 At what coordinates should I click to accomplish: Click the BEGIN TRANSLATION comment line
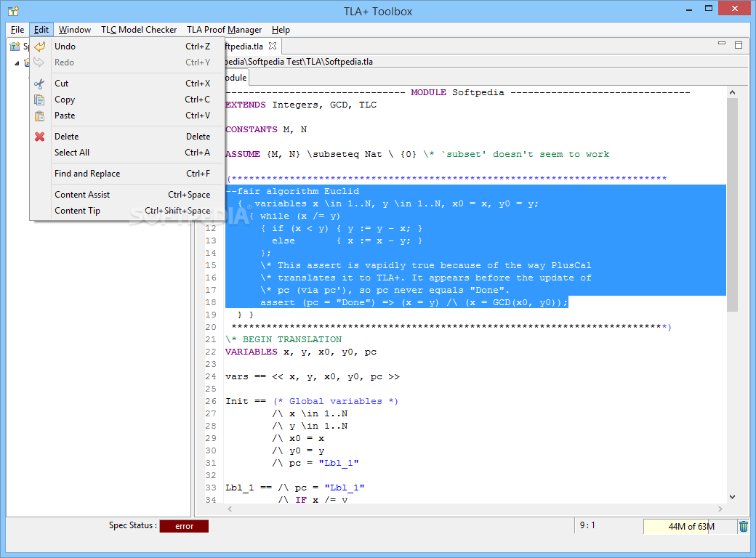283,339
